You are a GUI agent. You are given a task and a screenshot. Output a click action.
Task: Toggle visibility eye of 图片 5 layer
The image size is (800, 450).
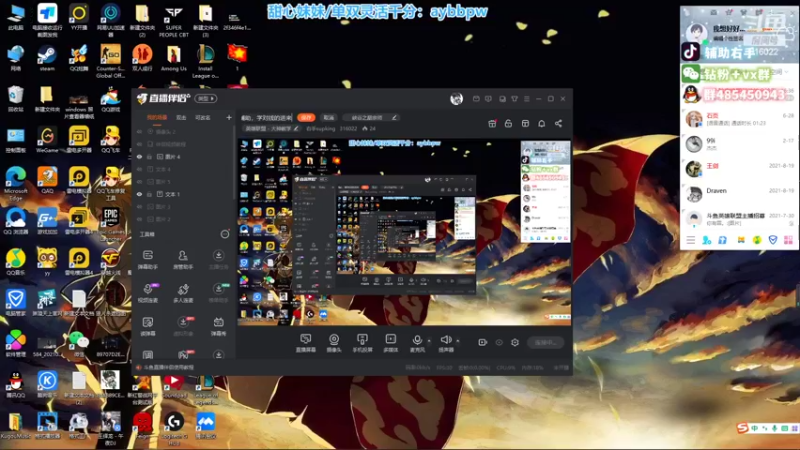pyautogui.click(x=139, y=182)
